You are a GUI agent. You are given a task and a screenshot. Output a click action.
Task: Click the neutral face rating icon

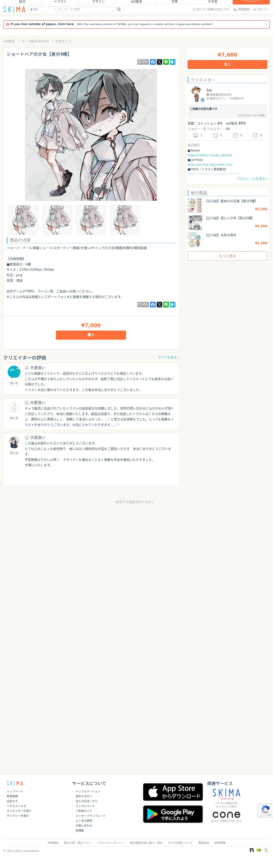tap(235, 135)
